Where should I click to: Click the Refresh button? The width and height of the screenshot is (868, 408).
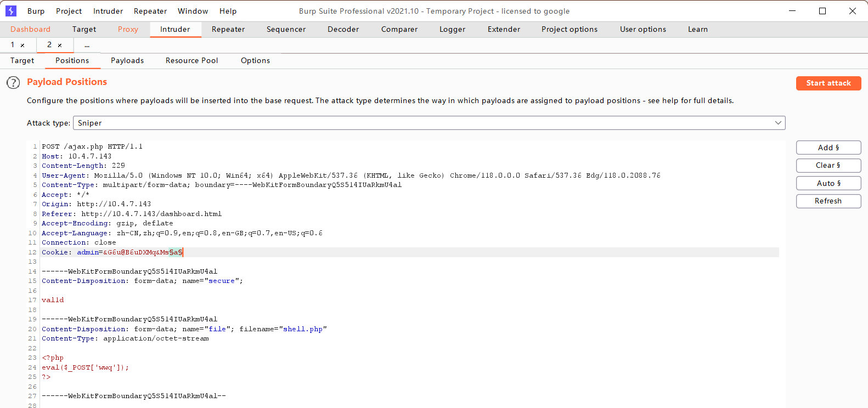828,201
